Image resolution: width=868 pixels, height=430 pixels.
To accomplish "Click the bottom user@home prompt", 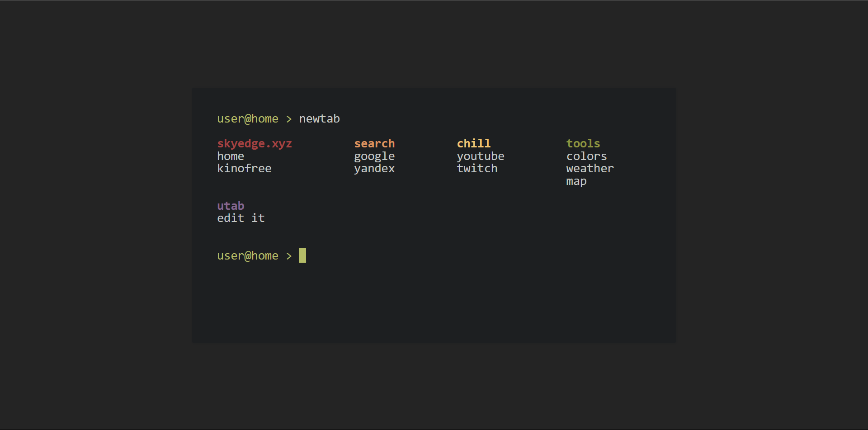I will coord(248,255).
